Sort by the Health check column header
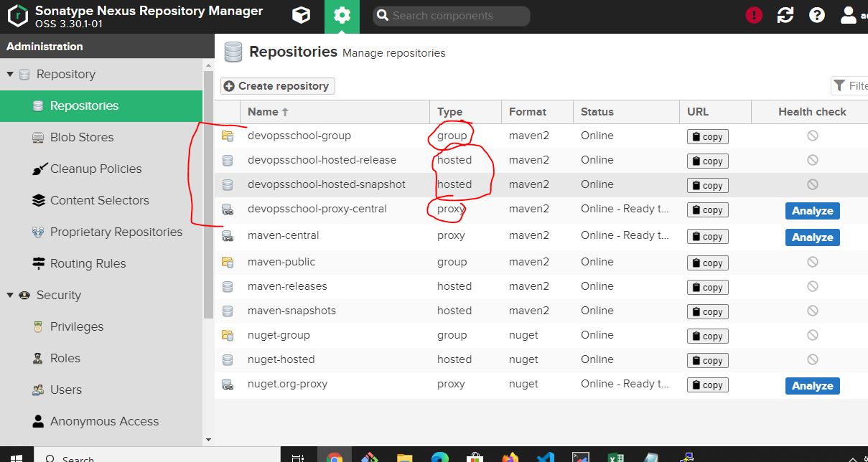 coord(810,112)
